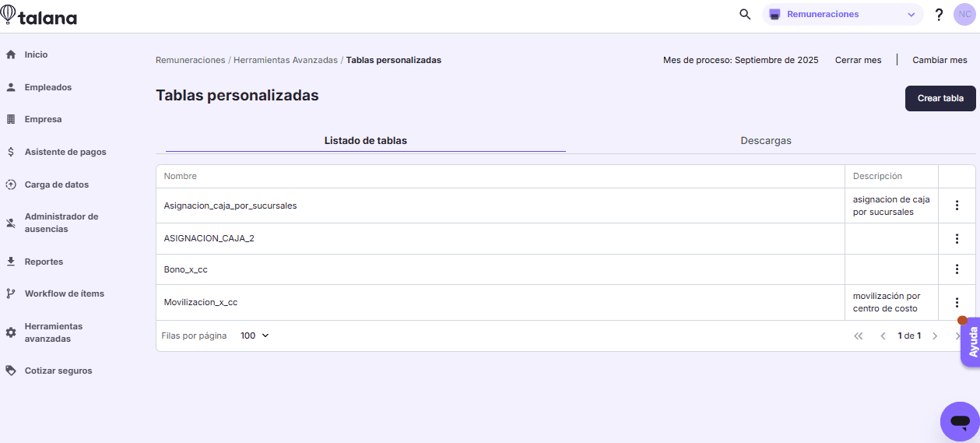The image size is (980, 443).
Task: Open the help question mark icon
Action: pos(939,15)
